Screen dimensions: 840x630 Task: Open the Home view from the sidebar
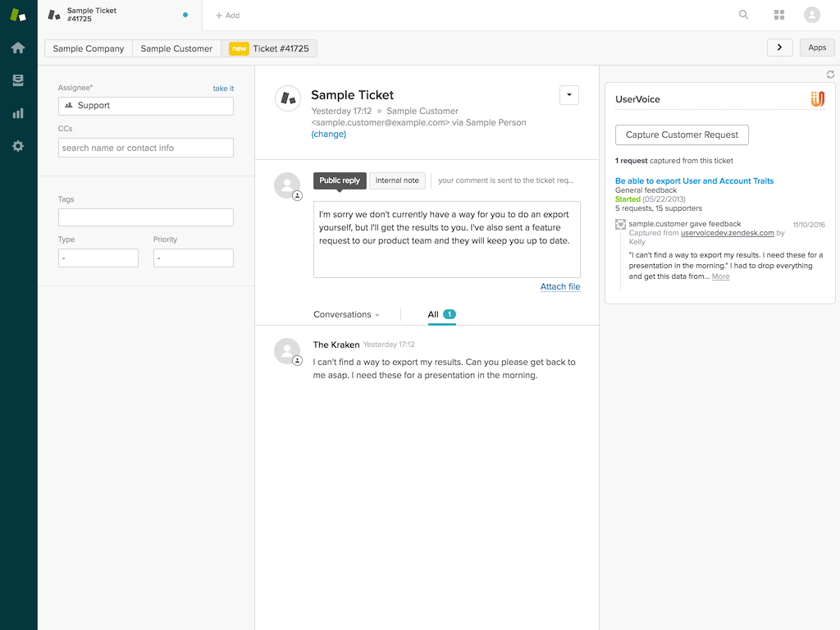point(17,48)
